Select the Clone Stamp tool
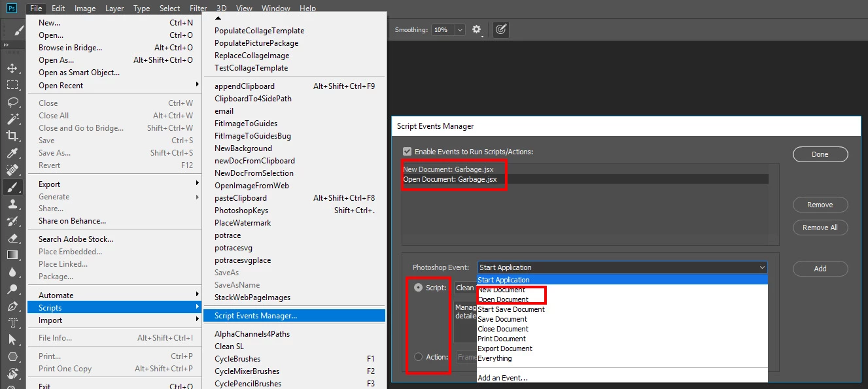The width and height of the screenshot is (868, 389). [12, 204]
